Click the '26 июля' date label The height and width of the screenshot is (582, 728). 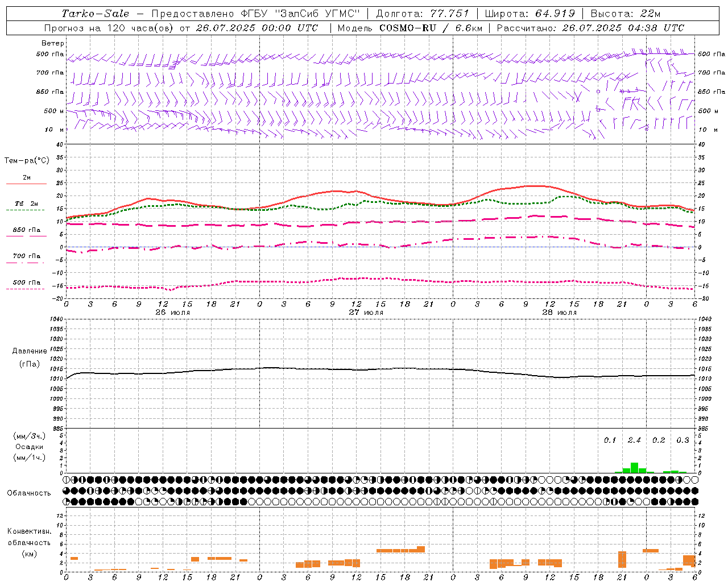173,313
